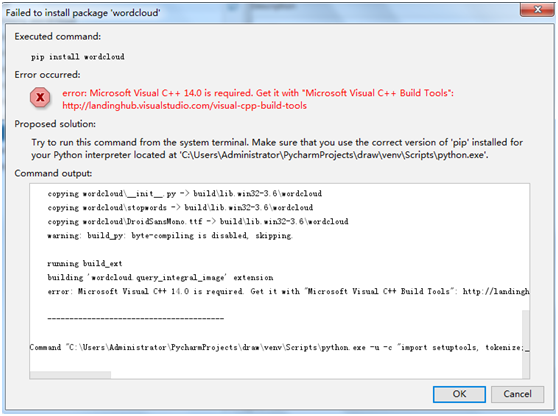Click the 'Command output:' label
This screenshot has width=558, height=416.
(53, 173)
